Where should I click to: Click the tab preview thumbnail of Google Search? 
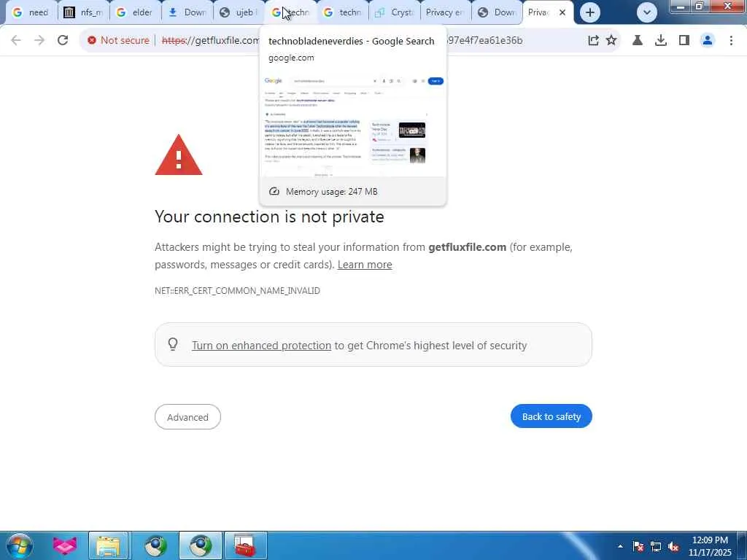[353, 125]
